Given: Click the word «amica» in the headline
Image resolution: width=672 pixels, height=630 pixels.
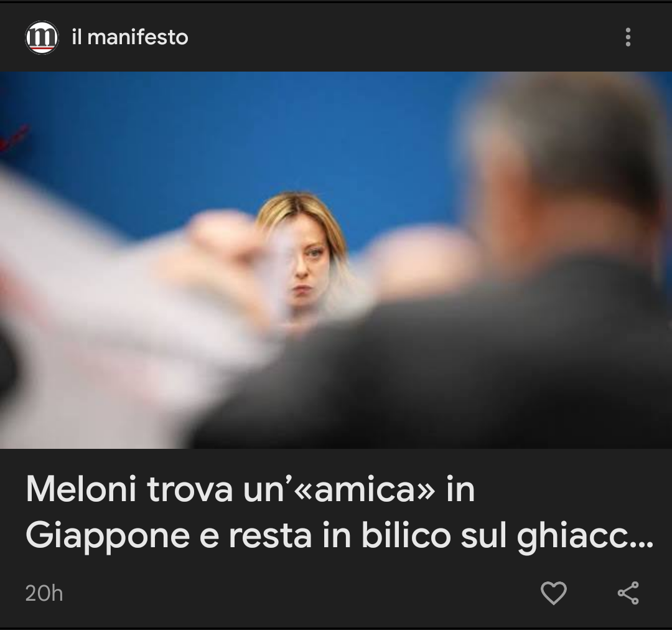Looking at the screenshot, I should tap(365, 489).
